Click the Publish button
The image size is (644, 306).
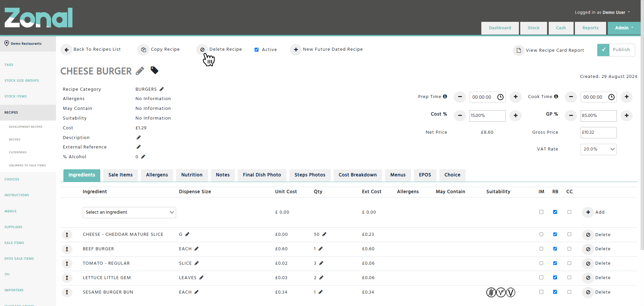pyautogui.click(x=616, y=50)
